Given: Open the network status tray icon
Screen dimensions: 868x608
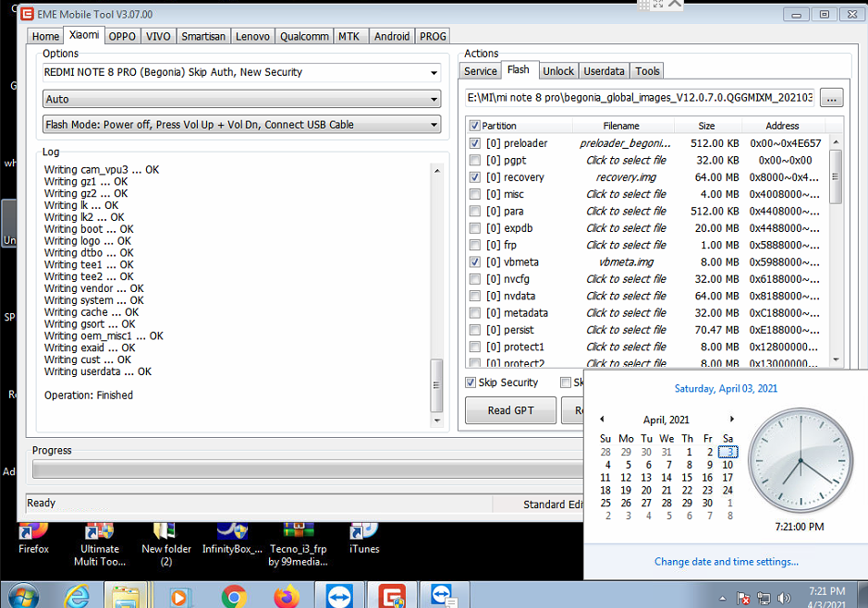Looking at the screenshot, I should pyautogui.click(x=764, y=598).
